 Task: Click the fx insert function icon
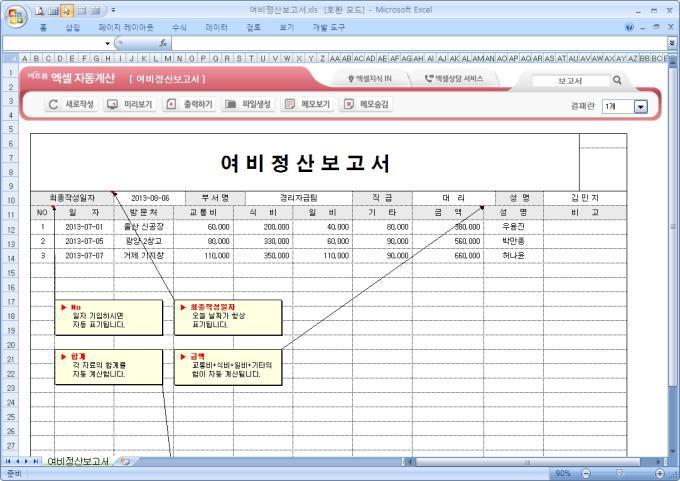[x=163, y=43]
